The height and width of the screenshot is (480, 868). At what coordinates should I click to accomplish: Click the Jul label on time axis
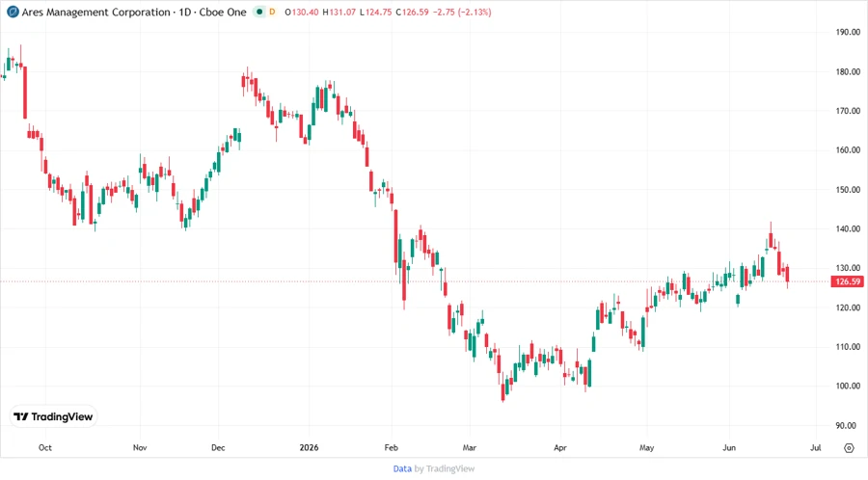[815, 447]
